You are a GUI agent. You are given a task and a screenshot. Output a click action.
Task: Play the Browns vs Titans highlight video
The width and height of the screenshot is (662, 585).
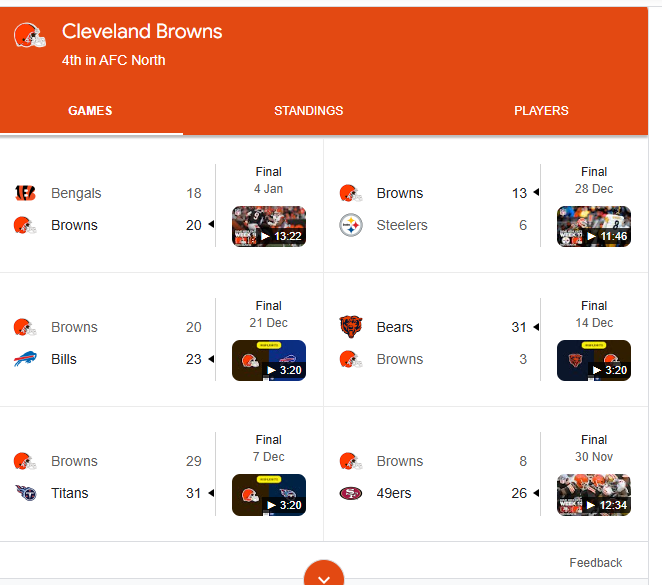(269, 494)
